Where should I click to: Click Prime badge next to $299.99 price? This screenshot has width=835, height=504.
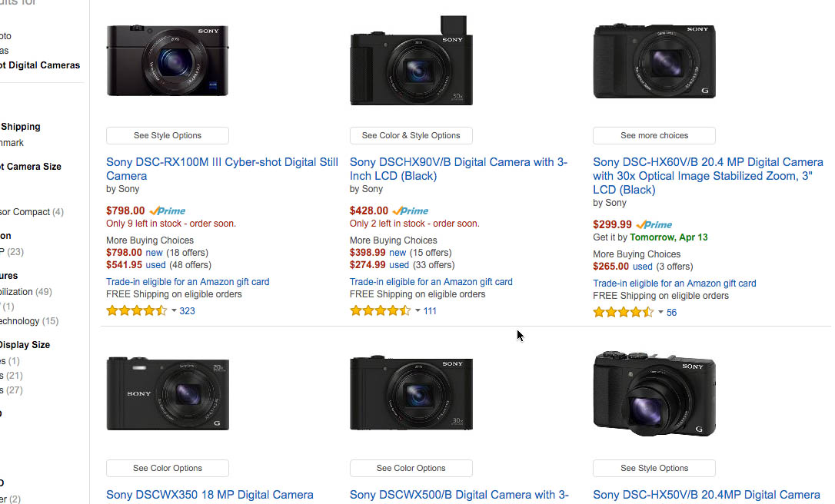654,224
